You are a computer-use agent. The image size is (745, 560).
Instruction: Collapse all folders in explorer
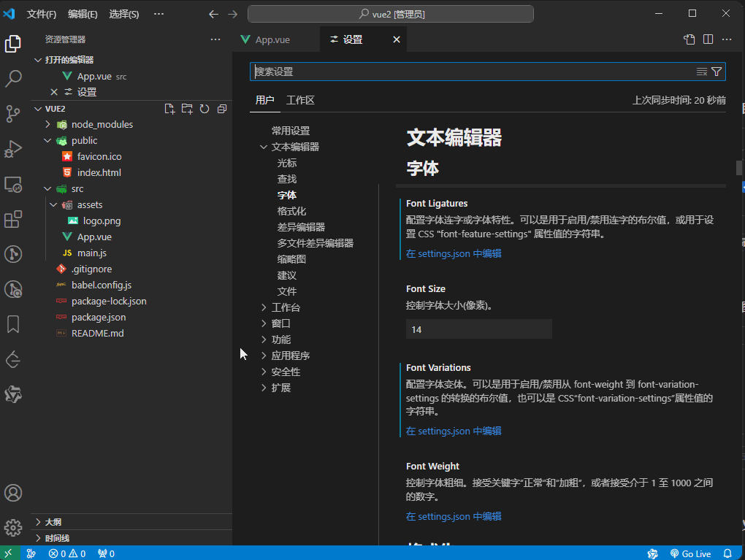point(222,109)
